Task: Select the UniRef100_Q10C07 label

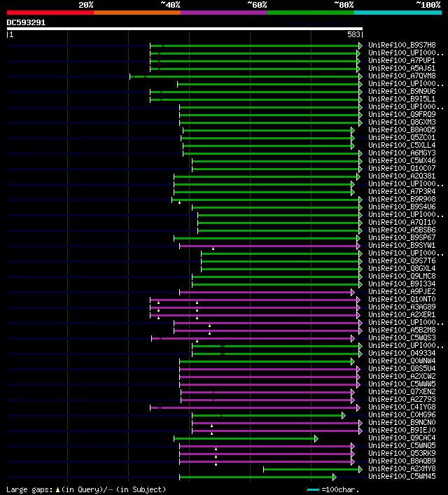Action: point(402,168)
